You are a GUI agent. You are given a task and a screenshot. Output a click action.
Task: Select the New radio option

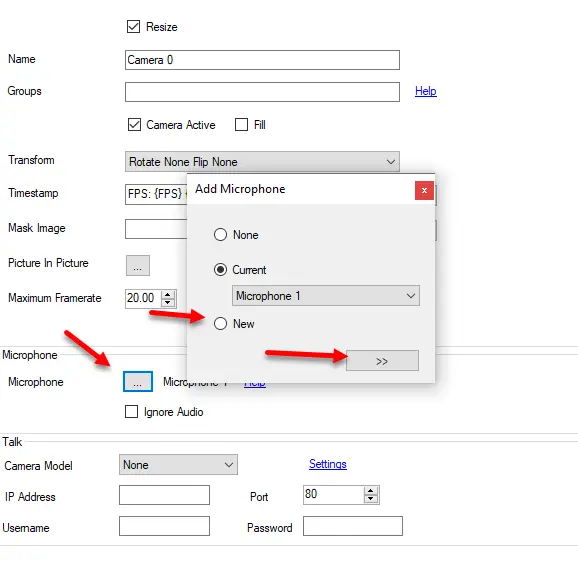(220, 324)
